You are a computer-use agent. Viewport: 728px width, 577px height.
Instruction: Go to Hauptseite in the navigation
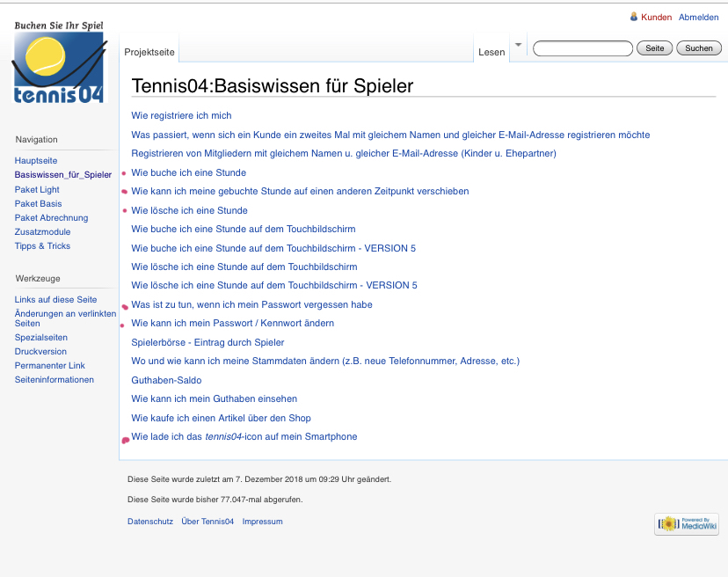point(36,161)
